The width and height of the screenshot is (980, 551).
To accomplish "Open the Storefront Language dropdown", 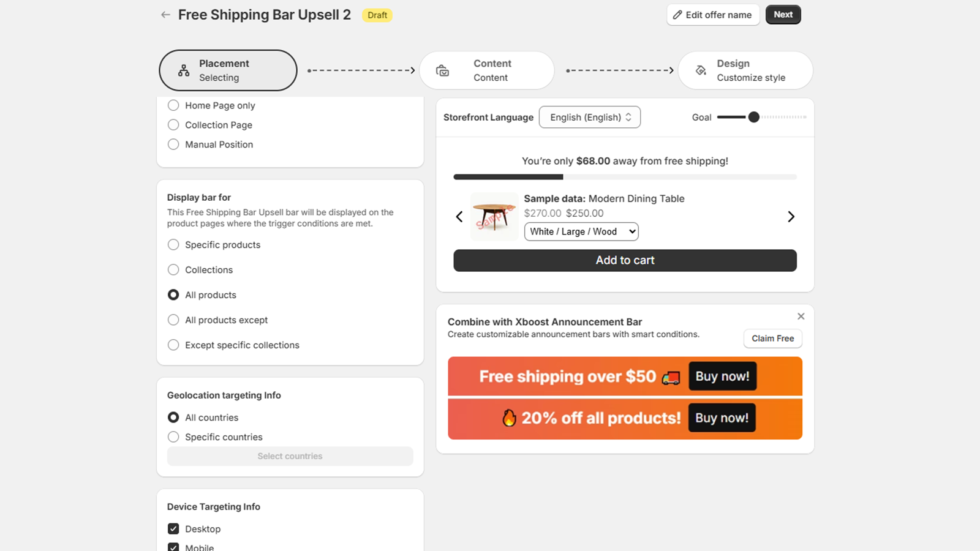I will click(x=589, y=118).
